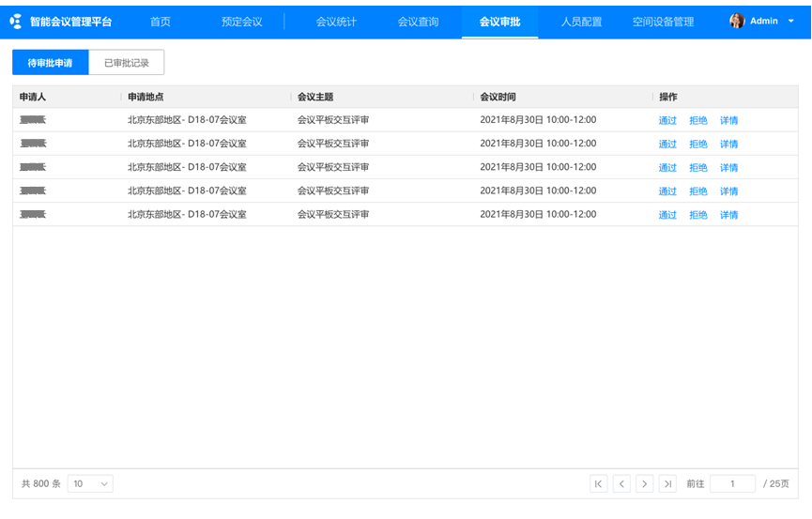The image size is (812, 519).
Task: Approve first request with 通过 link
Action: pyautogui.click(x=667, y=121)
